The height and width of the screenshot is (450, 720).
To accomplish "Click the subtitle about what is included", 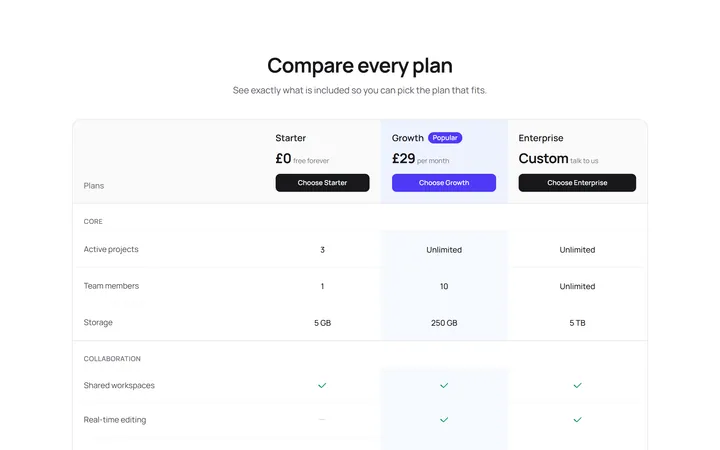I will [x=360, y=90].
